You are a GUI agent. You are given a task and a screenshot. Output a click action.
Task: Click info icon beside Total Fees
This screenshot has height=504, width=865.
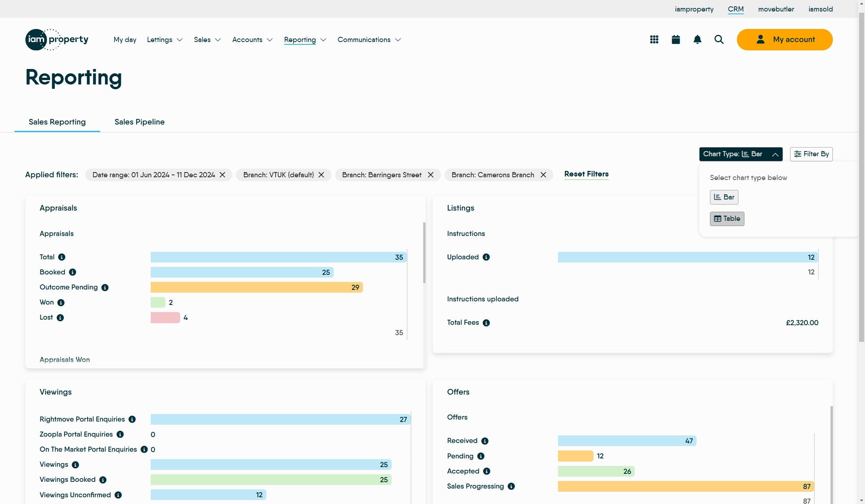click(486, 323)
